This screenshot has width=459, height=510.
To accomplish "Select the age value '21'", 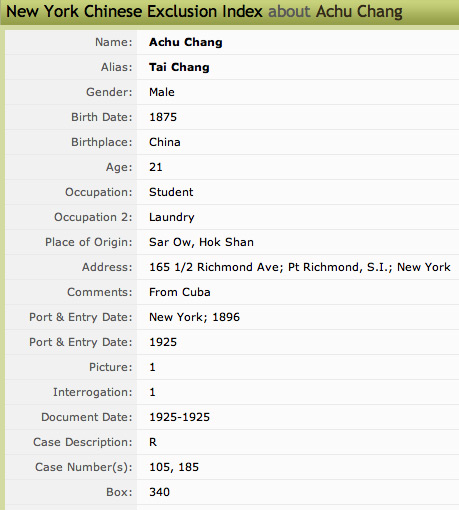I will tap(156, 167).
